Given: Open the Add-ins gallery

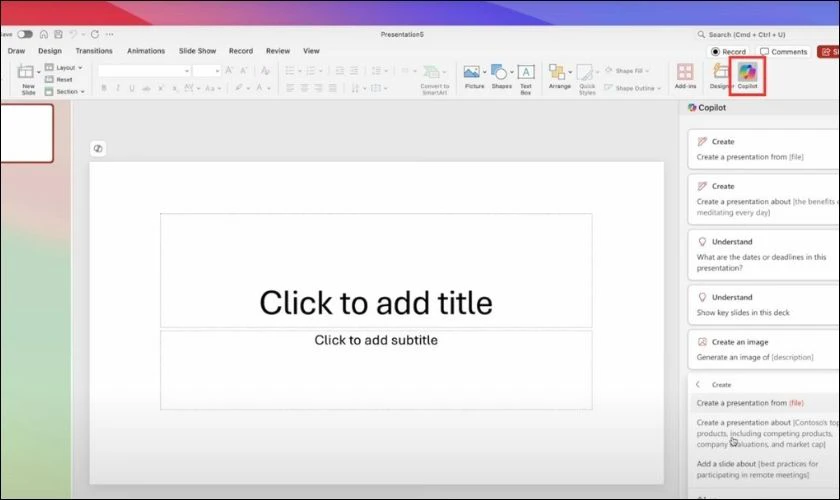Looking at the screenshot, I should coord(685,76).
